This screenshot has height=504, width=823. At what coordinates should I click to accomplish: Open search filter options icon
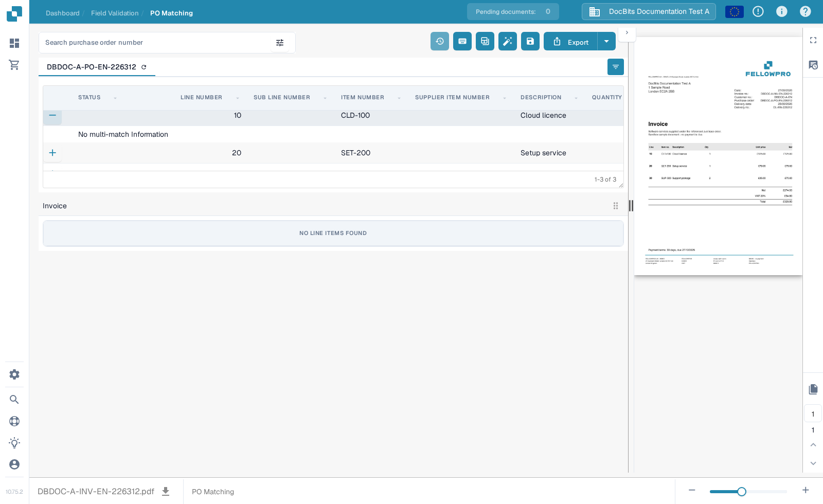tap(280, 43)
